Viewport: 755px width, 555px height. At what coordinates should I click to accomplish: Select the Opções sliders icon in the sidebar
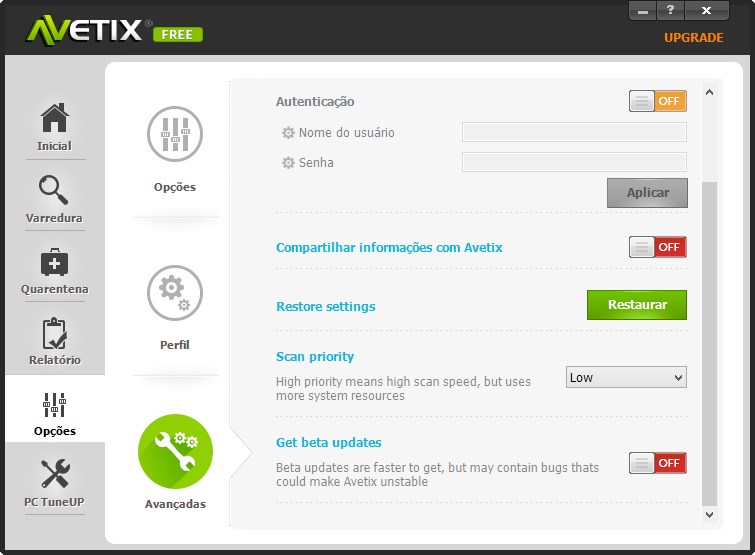(x=54, y=405)
